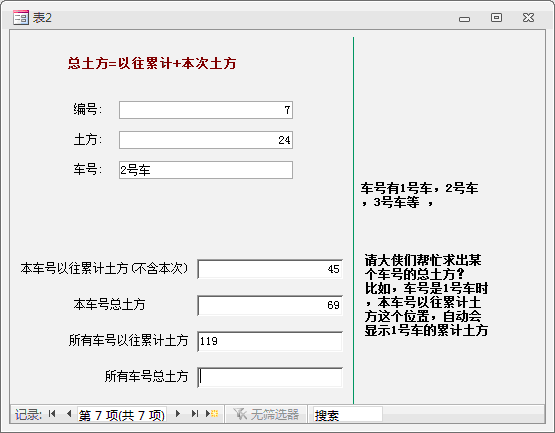Close the 表2 form window
This screenshot has width=555, height=433.
pos(528,17)
